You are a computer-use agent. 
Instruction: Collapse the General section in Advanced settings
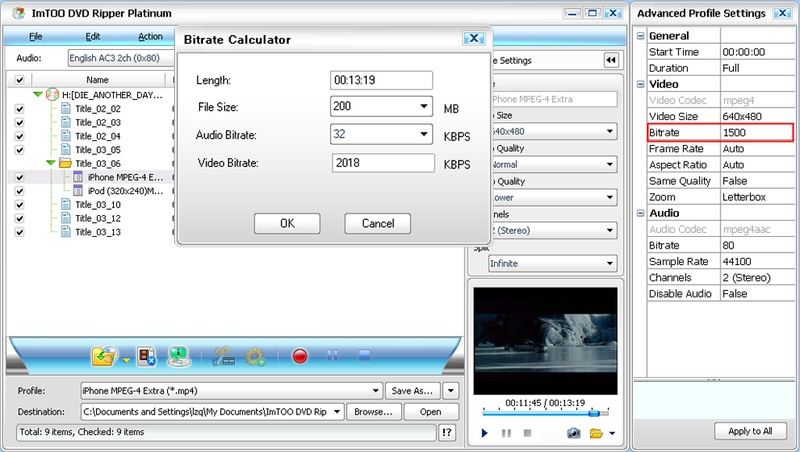[x=641, y=36]
